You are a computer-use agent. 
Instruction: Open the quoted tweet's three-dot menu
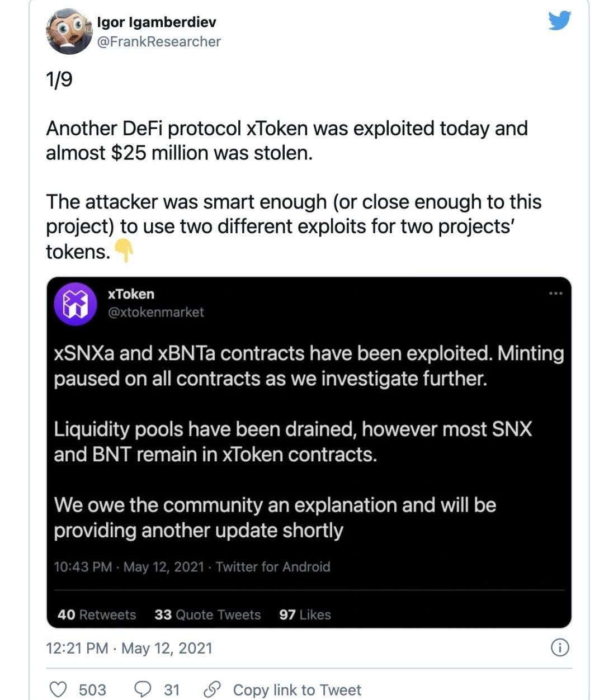tap(555, 294)
